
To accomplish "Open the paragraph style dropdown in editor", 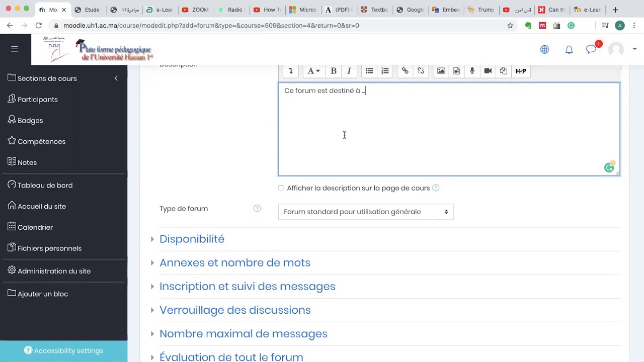I will click(x=313, y=71).
